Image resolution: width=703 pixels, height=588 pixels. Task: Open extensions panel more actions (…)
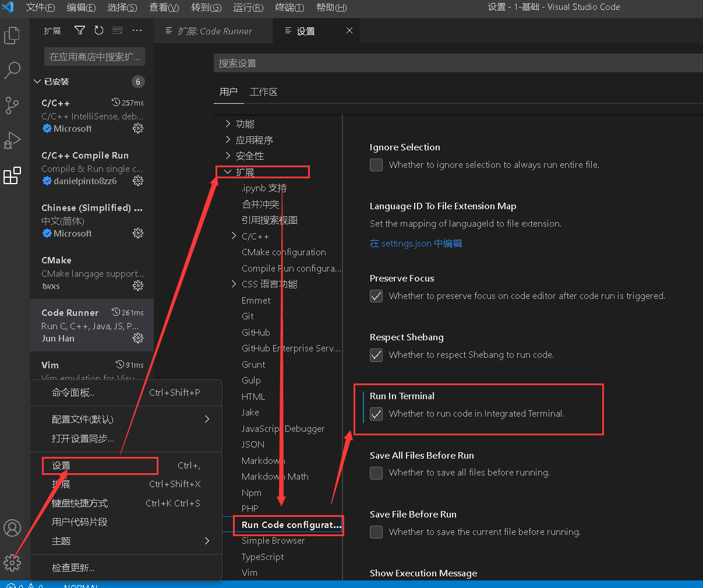[137, 30]
